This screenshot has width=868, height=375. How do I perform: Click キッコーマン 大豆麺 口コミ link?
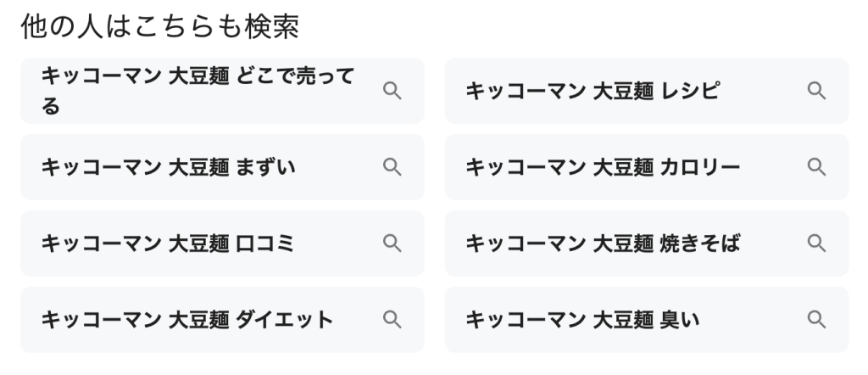[x=168, y=243]
